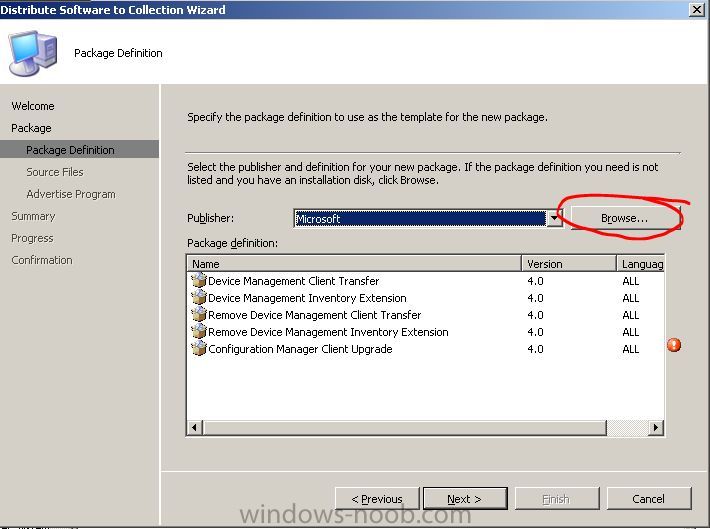Click the list's right scroll arrow
710x529 pixels.
(x=656, y=427)
